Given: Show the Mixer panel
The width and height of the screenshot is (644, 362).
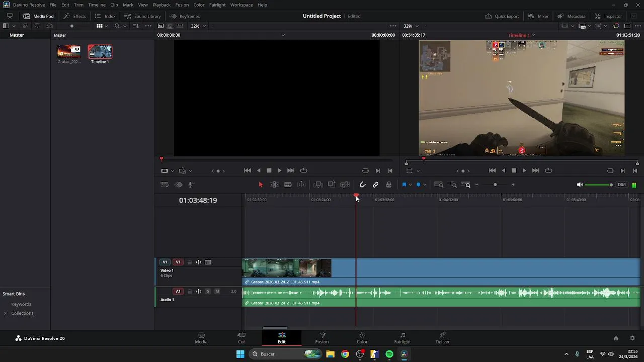Looking at the screenshot, I should coord(538,16).
